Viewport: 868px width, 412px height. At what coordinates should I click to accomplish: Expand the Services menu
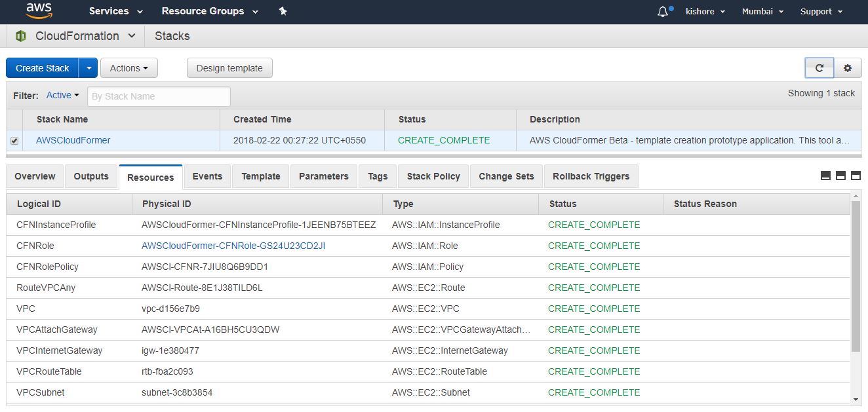pos(116,11)
